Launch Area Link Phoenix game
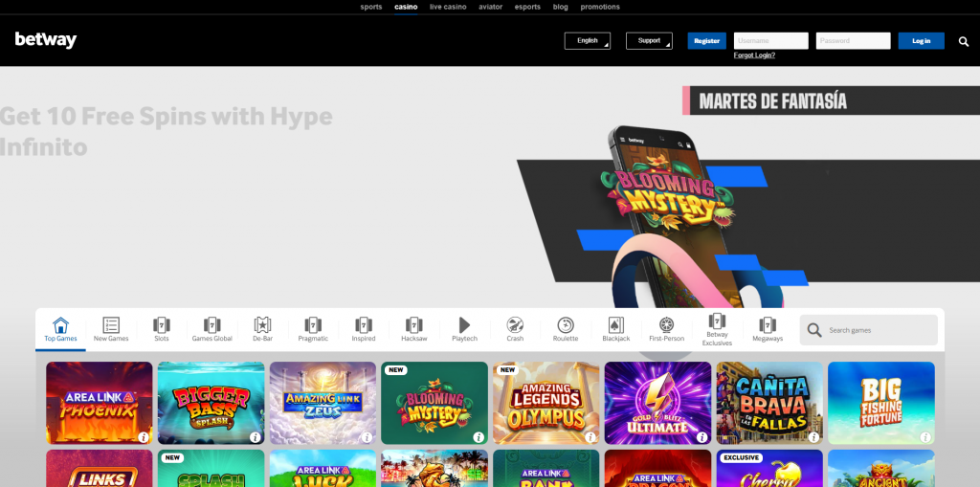Viewport: 980px width, 487px height. 100,403
